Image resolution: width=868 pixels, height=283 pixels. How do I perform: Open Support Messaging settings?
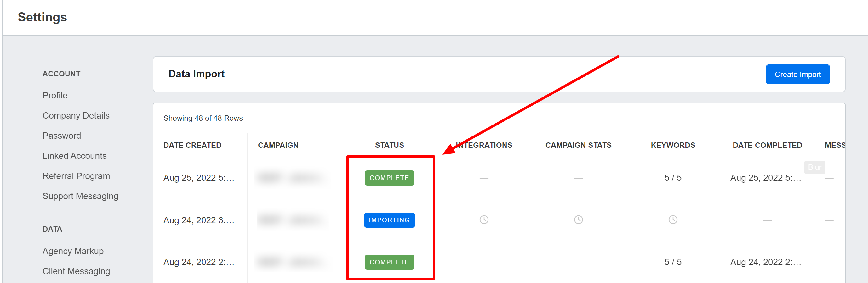pyautogui.click(x=80, y=196)
